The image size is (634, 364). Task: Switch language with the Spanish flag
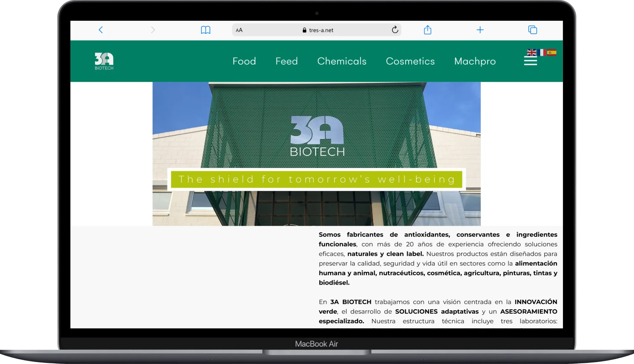(x=552, y=52)
